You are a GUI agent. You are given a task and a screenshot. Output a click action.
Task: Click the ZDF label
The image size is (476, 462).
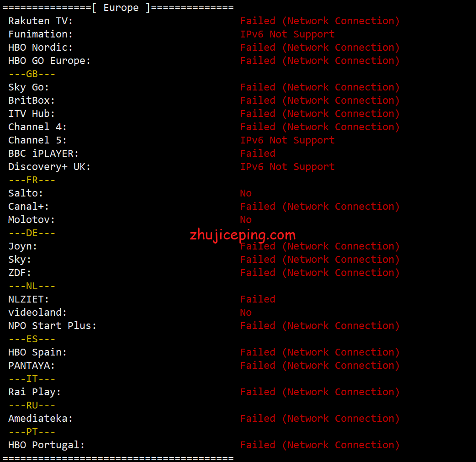pyautogui.click(x=20, y=273)
